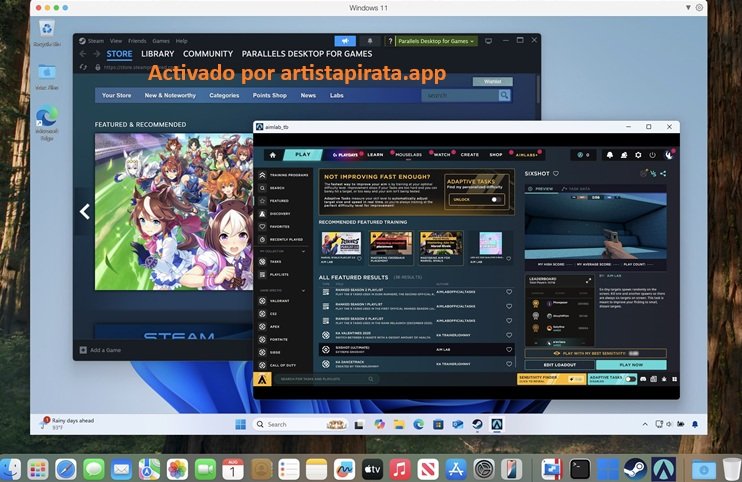Favorite Sixshot (Ultimate) row heart
742x482 pixels.
coord(509,350)
